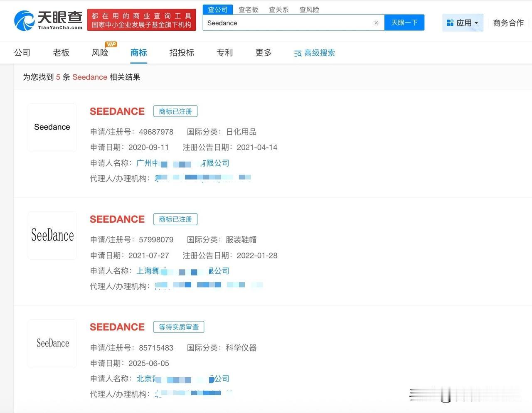The width and height of the screenshot is (532, 413).
Task: Click the applicant link starting with 上海舞
Action: point(183,270)
